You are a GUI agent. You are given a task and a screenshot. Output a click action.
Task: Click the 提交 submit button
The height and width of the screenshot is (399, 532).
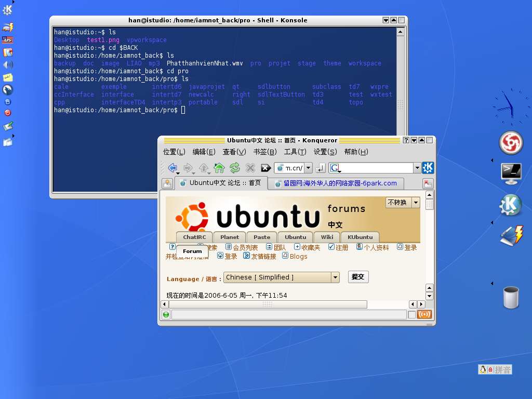coord(358,277)
